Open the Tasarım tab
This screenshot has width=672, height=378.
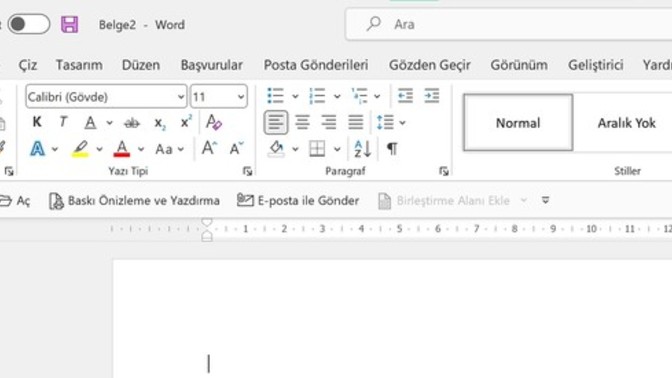(79, 65)
